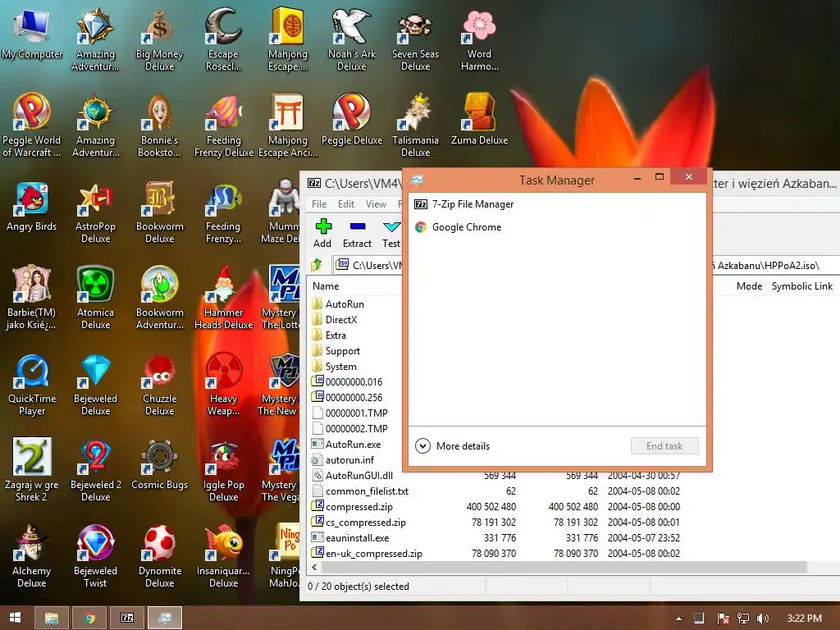Image resolution: width=840 pixels, height=630 pixels.
Task: Select compressed.zip archive row
Action: pyautogui.click(x=495, y=506)
